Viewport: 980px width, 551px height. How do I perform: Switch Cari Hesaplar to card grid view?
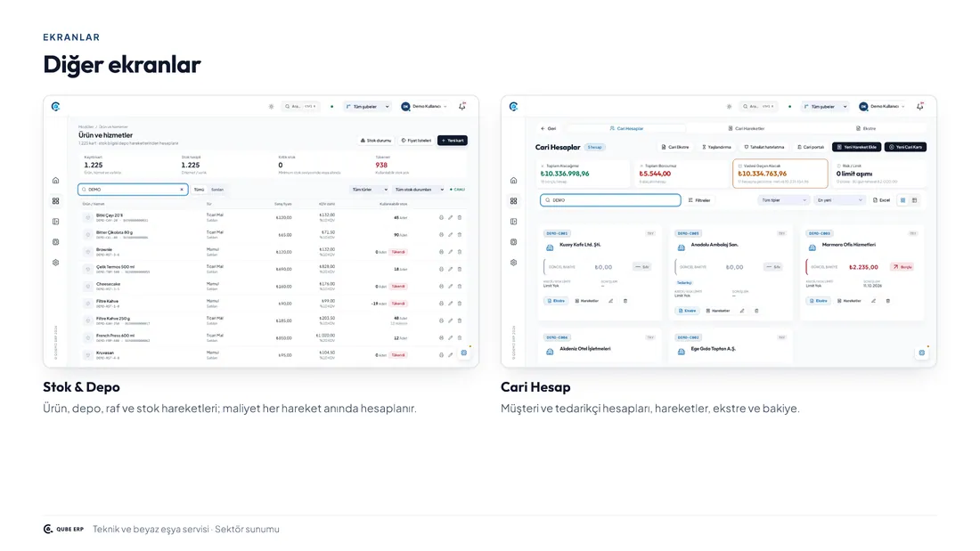point(902,200)
